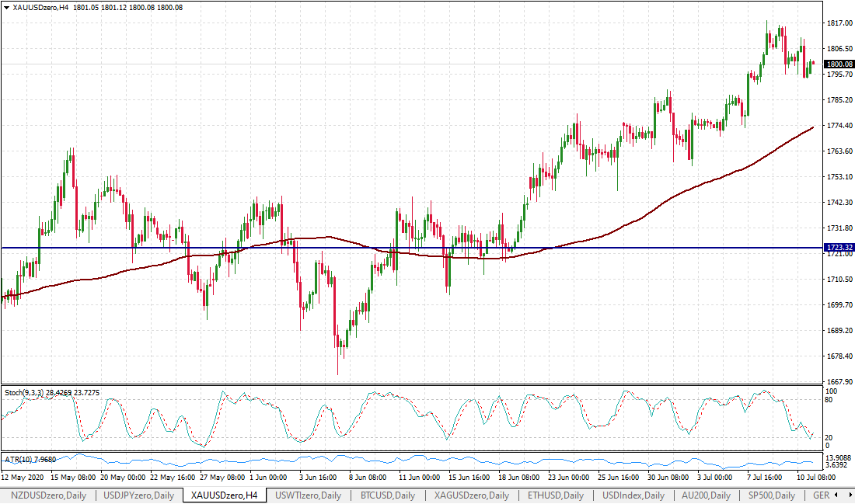
Task: Switch to USDJPYzero,Daily chart
Action: 140,495
